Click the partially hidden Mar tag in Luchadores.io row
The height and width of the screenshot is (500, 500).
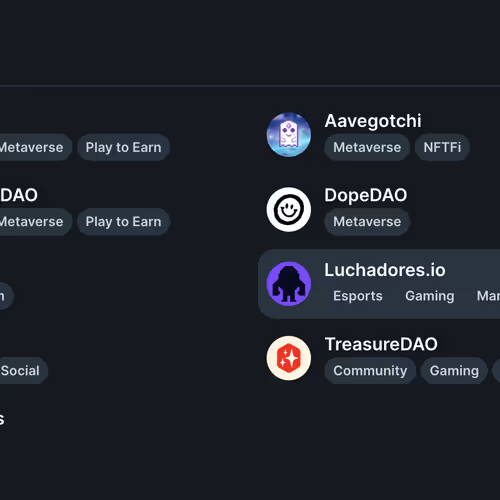(488, 296)
